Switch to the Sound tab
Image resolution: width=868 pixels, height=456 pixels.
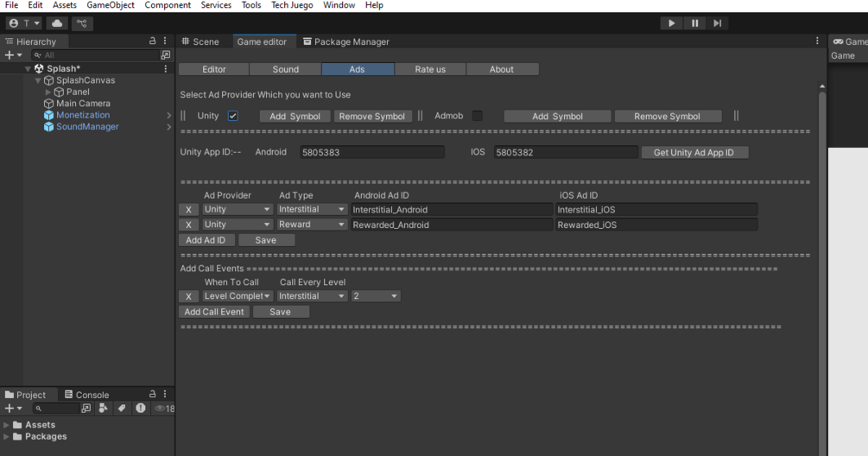coord(286,69)
